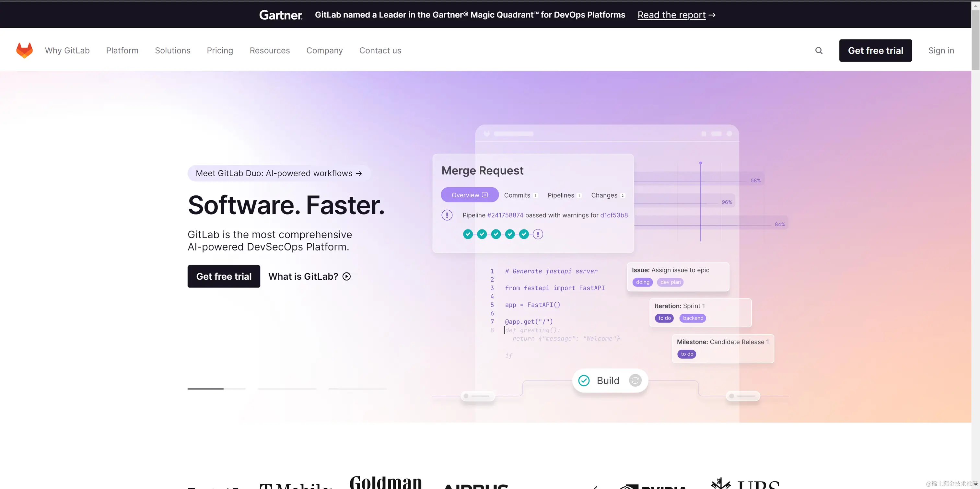
Task: Click hero Get free trial button
Action: (224, 276)
